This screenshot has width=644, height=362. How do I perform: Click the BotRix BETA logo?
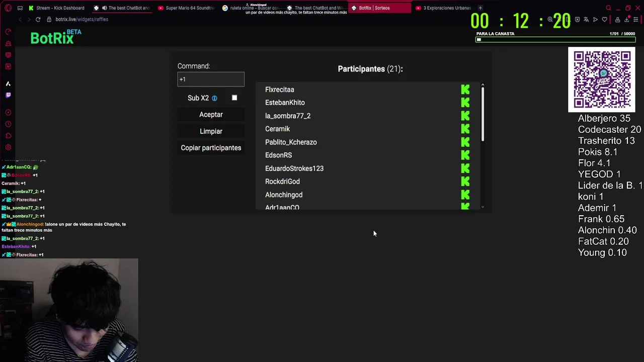click(x=56, y=37)
